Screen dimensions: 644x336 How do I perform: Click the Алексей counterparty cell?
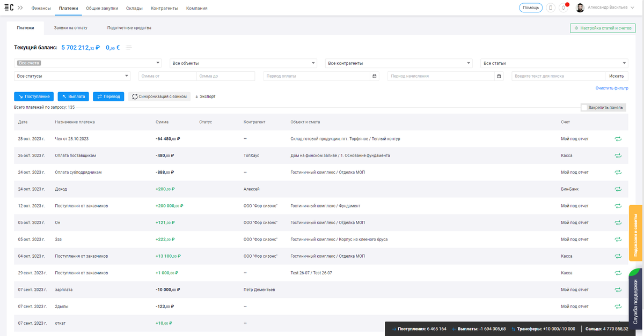252,189
